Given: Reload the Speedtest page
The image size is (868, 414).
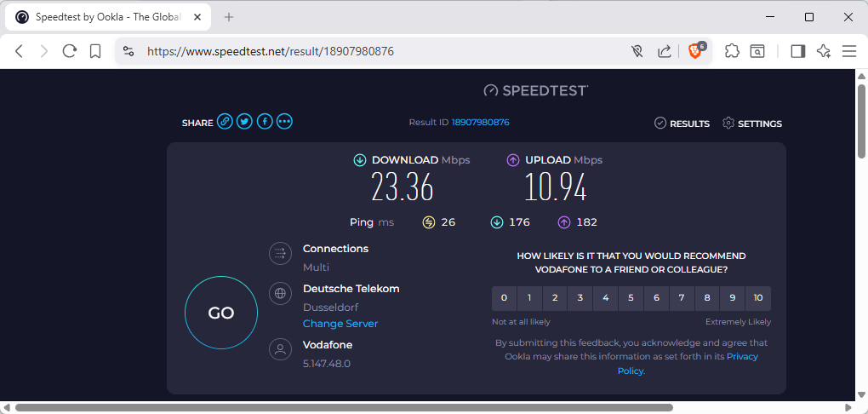Looking at the screenshot, I should (x=70, y=51).
